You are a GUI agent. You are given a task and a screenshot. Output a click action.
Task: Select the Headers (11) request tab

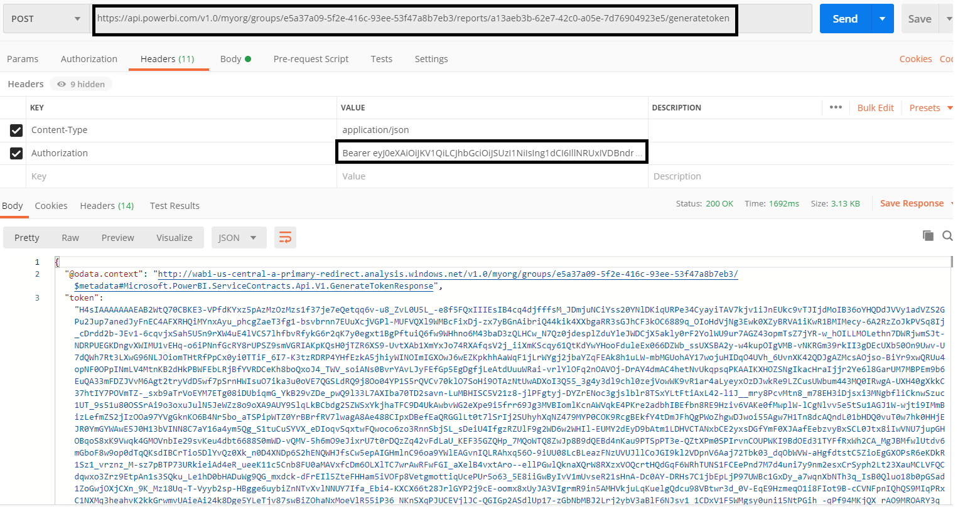point(168,59)
